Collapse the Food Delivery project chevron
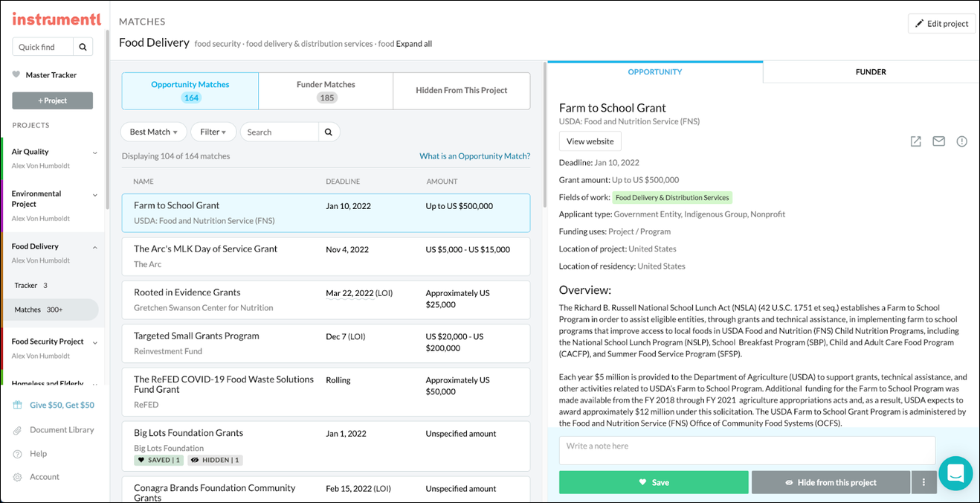The width and height of the screenshot is (980, 503). pyautogui.click(x=95, y=247)
